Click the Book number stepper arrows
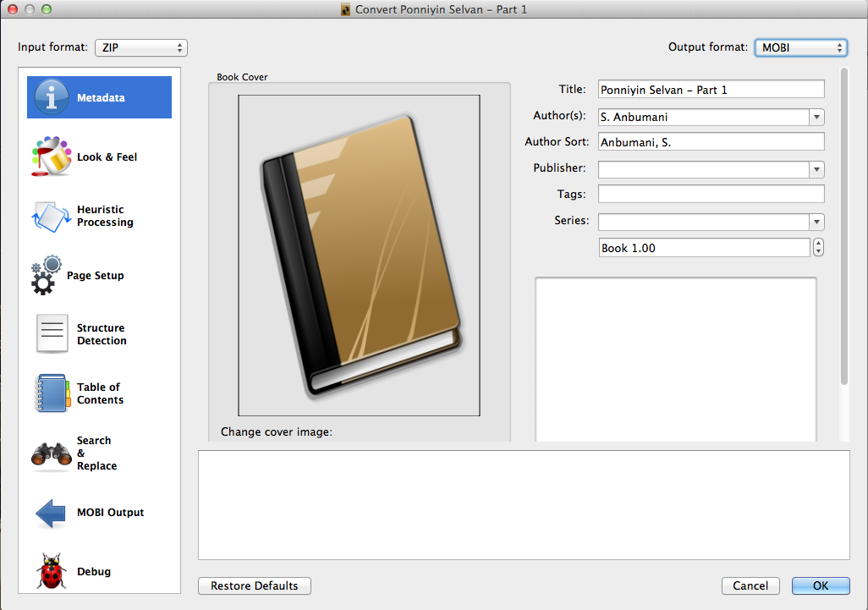Screen dimensions: 868x610 [x=818, y=248]
